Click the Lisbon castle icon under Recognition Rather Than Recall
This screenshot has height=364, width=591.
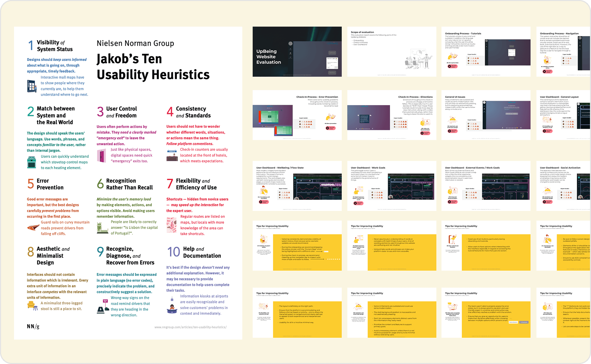click(x=102, y=228)
